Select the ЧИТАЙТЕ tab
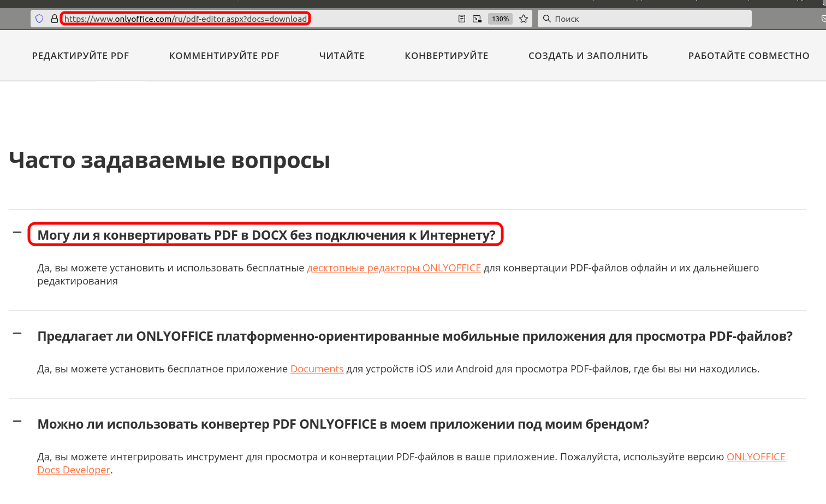 342,56
